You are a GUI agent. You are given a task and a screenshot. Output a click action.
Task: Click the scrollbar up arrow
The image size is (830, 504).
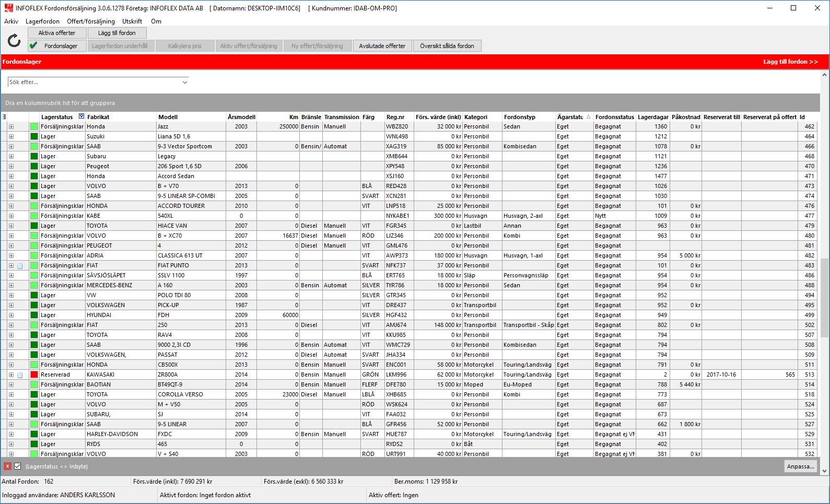tap(824, 75)
